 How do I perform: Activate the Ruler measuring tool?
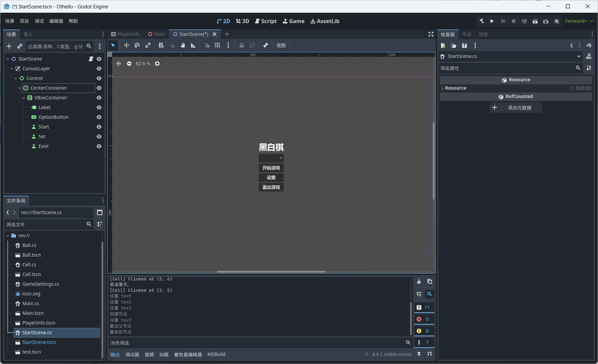[x=193, y=45]
